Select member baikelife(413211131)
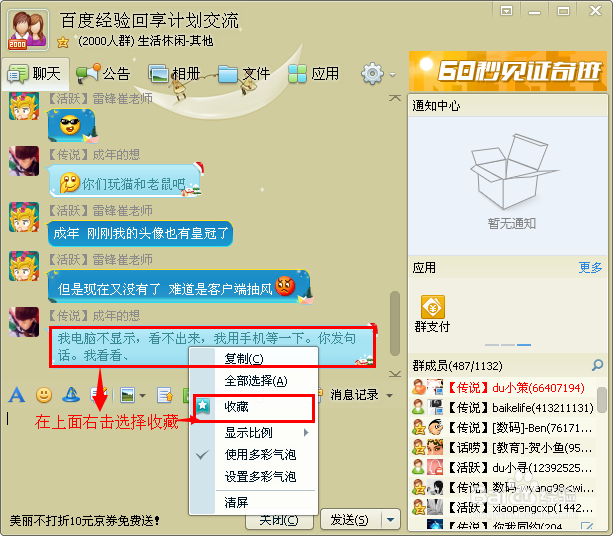This screenshot has height=536, width=613. [503, 408]
